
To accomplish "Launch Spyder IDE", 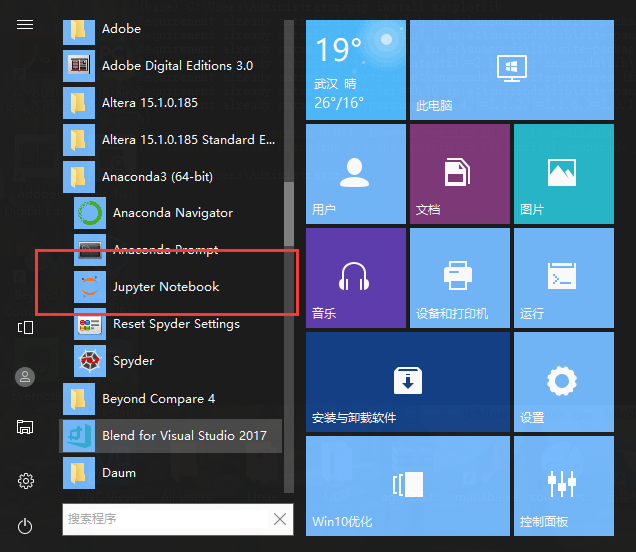I will 178,361.
